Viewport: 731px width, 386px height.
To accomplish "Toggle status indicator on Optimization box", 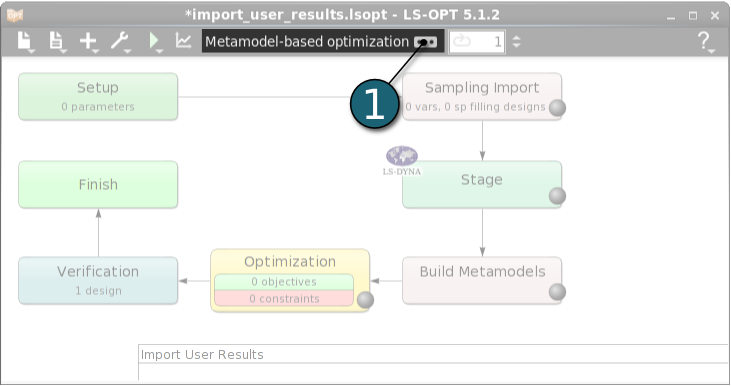I will coord(365,300).
